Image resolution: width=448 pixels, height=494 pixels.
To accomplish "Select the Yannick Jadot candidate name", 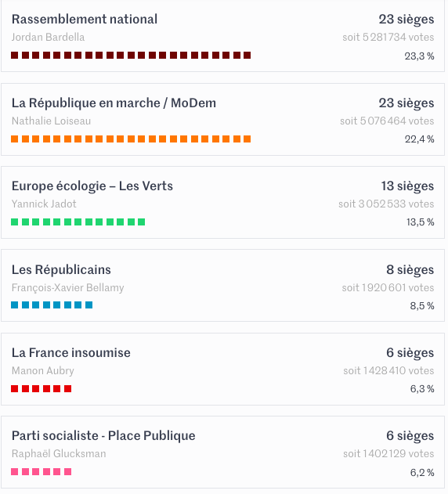I will pyautogui.click(x=44, y=204).
